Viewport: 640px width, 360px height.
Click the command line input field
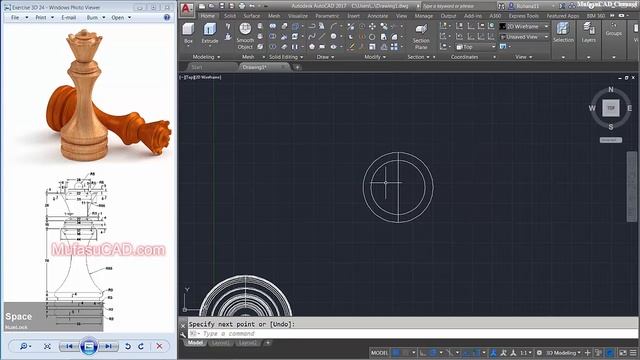pos(412,334)
